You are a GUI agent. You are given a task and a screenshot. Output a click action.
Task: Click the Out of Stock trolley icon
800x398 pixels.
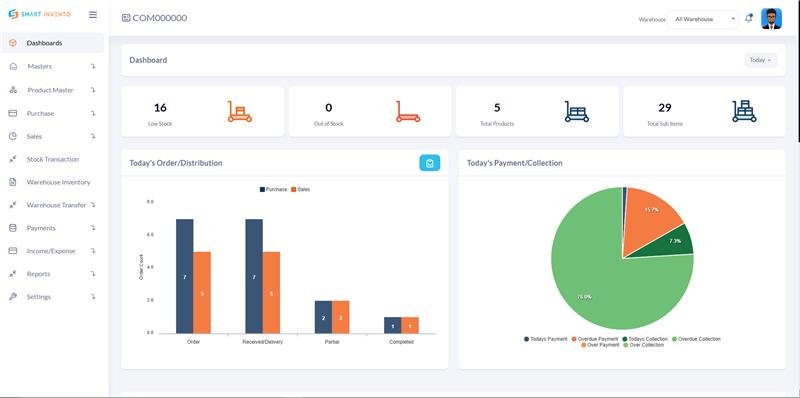point(408,111)
